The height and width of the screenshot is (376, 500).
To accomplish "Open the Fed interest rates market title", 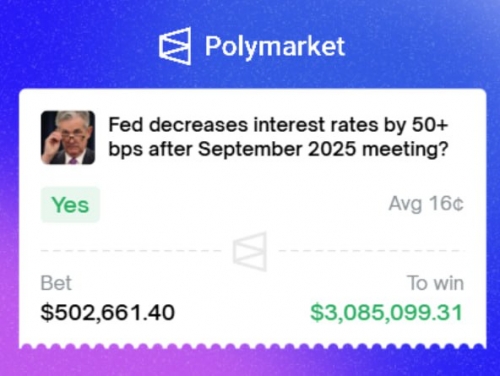I will [x=278, y=137].
